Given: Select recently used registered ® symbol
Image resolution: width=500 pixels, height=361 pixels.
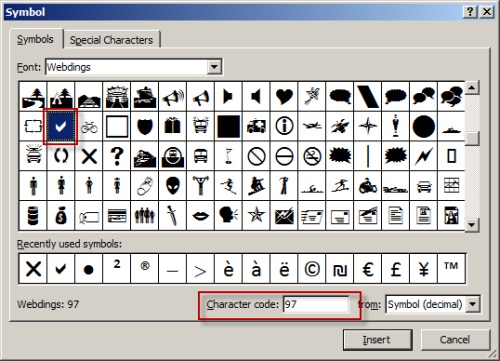Looking at the screenshot, I should coord(145,269).
